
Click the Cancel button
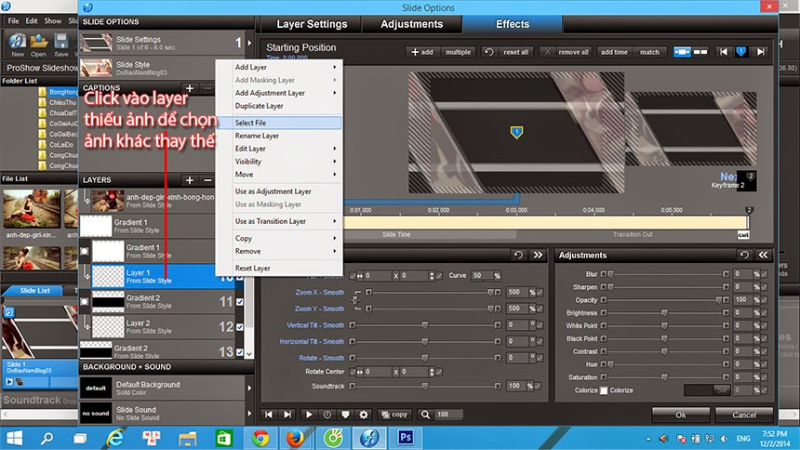pos(744,414)
